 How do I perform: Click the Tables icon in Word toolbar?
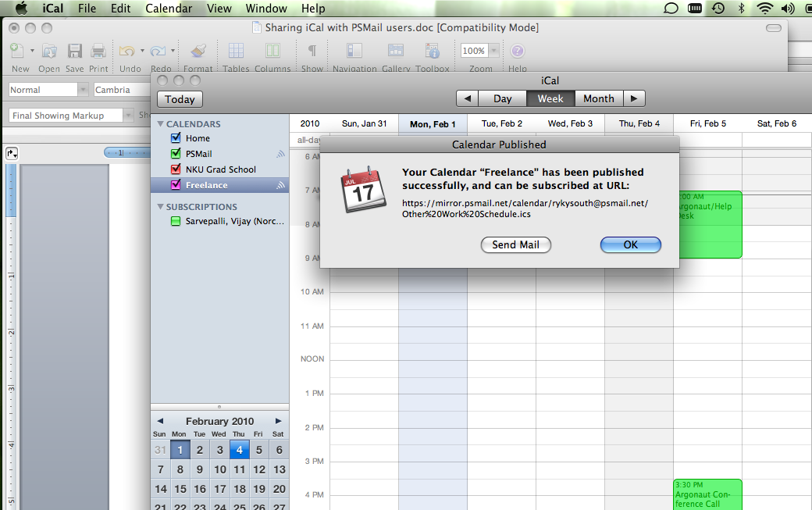click(x=236, y=51)
